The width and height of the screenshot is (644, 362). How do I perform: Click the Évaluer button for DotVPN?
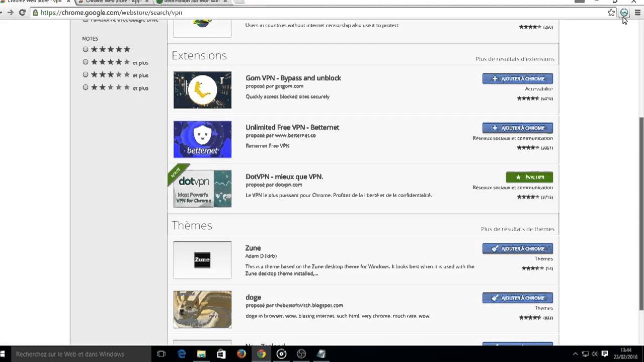click(529, 177)
